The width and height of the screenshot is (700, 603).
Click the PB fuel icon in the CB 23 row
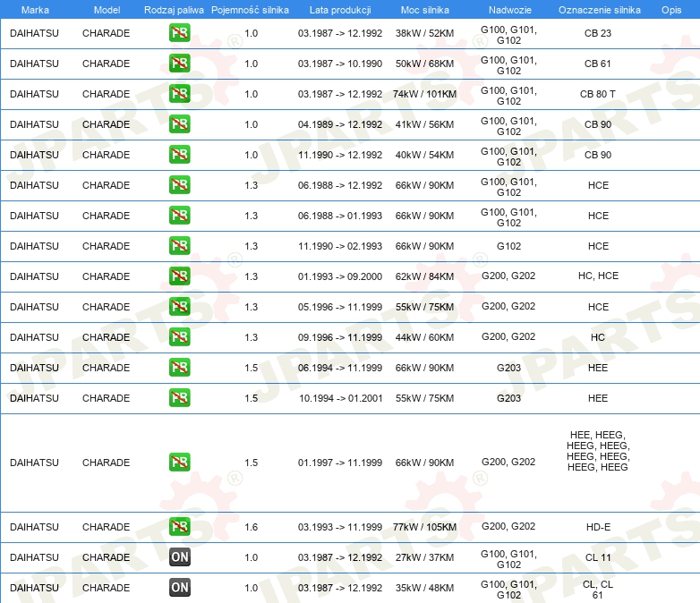(x=179, y=33)
